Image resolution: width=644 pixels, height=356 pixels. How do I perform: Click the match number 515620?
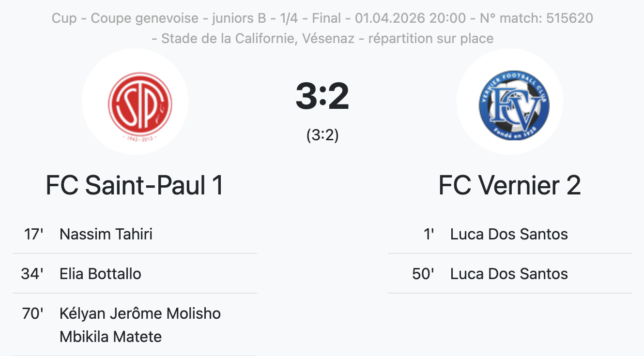[x=569, y=18]
